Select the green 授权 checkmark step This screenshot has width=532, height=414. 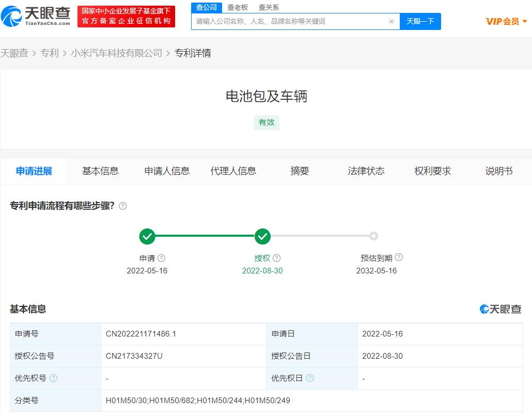[x=262, y=236]
